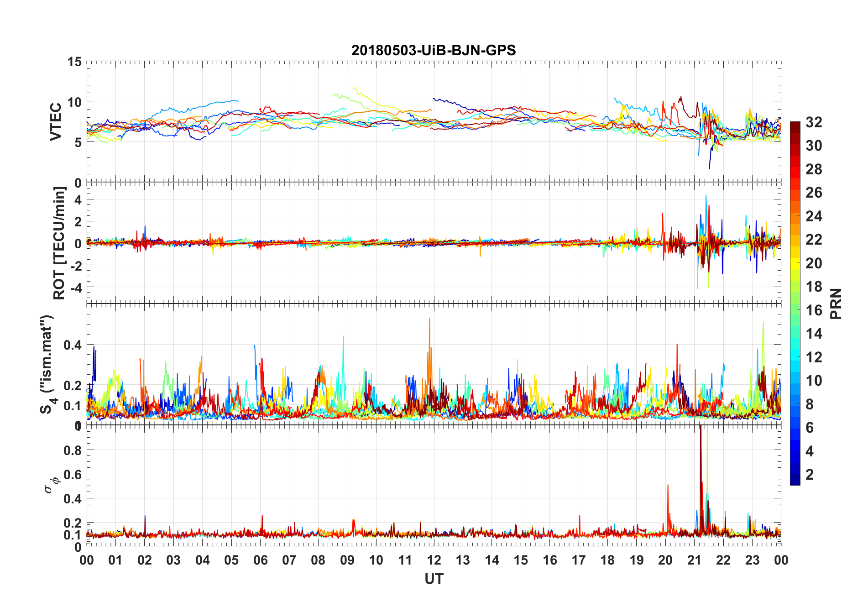Click UT axis tick label 22
868x607 pixels.
click(x=723, y=560)
